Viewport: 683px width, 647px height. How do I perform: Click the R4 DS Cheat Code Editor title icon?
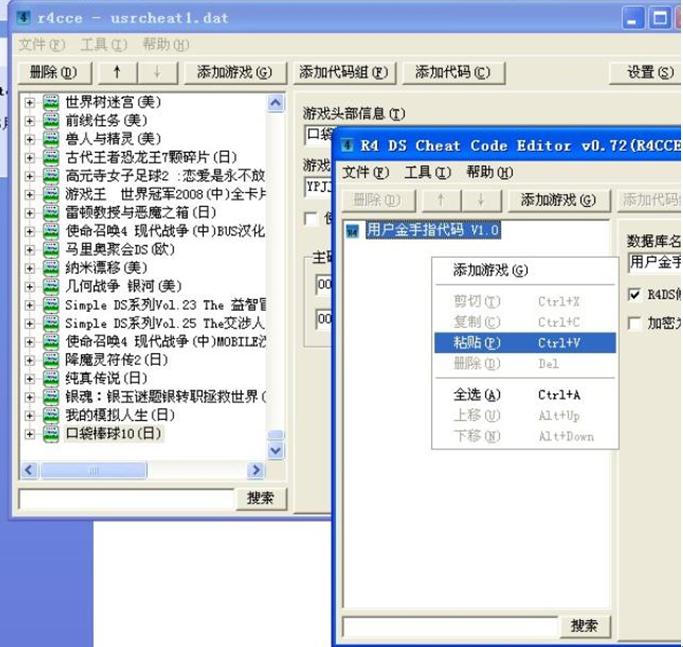pos(347,145)
